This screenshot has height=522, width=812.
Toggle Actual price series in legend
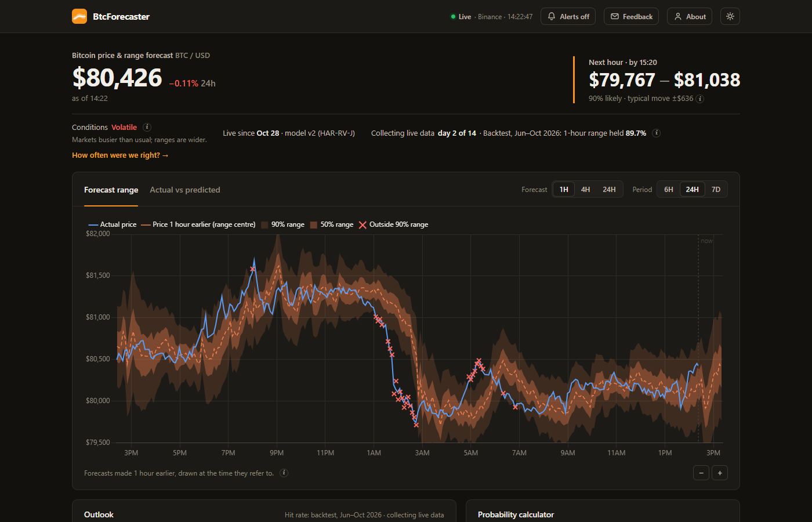point(113,224)
